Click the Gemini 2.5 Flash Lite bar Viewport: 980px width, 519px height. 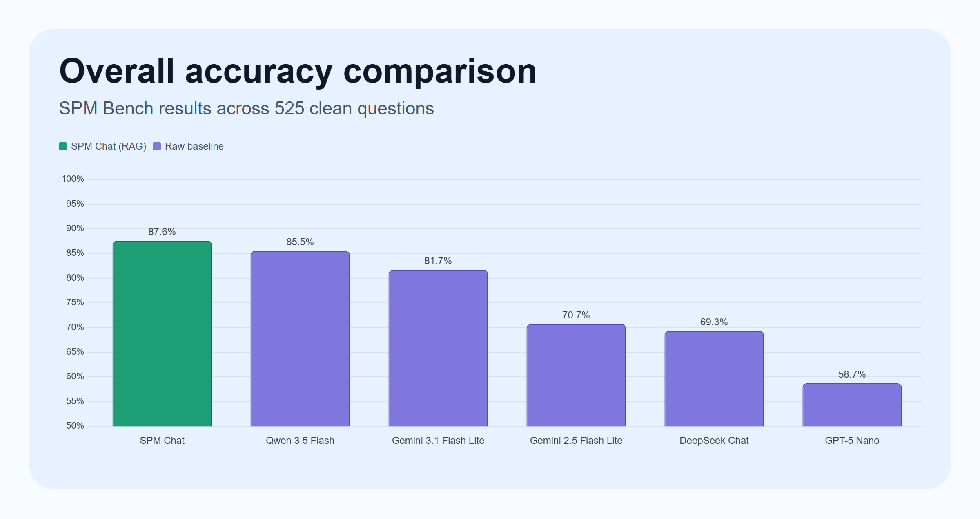[576, 375]
